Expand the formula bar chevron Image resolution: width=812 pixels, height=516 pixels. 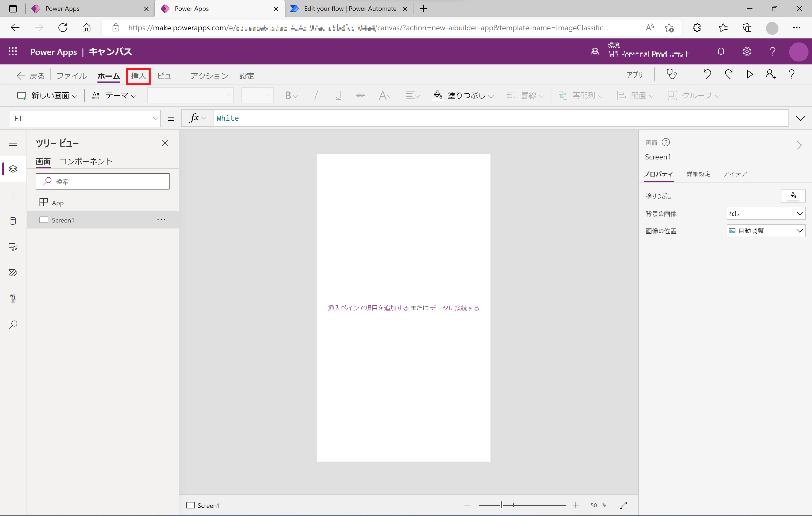click(x=800, y=118)
